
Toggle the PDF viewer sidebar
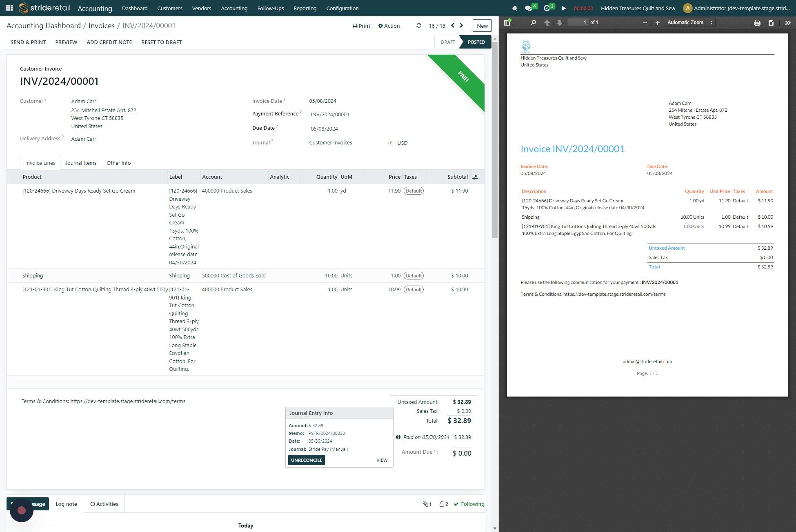507,22
